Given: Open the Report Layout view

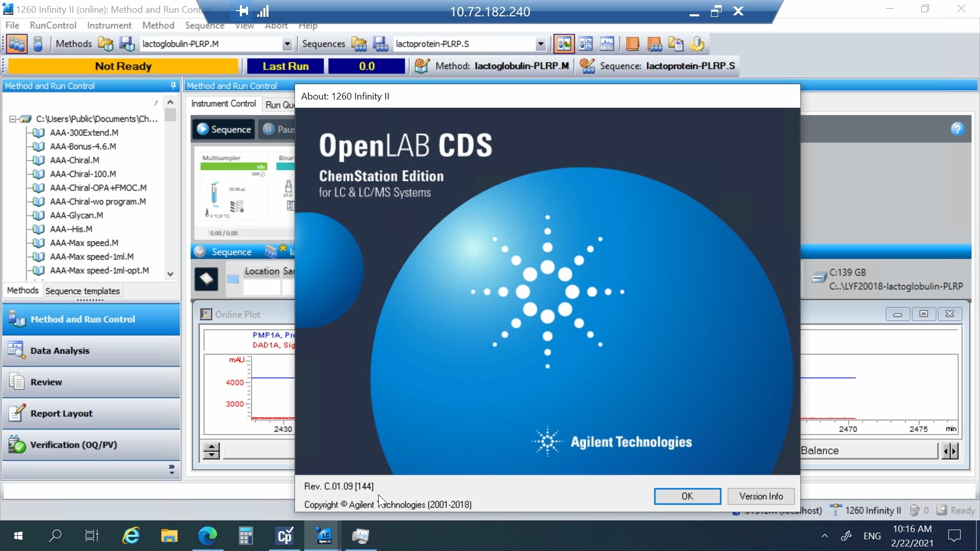Looking at the screenshot, I should (91, 414).
